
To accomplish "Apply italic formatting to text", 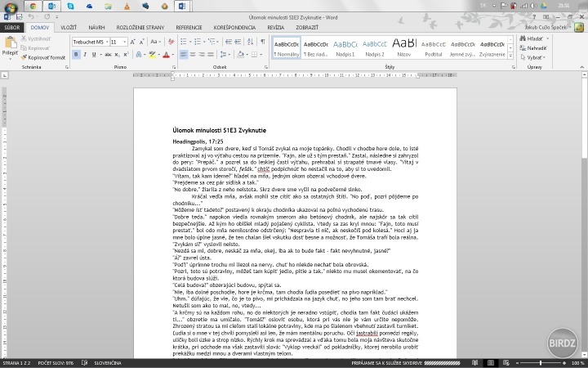I will (x=85, y=55).
